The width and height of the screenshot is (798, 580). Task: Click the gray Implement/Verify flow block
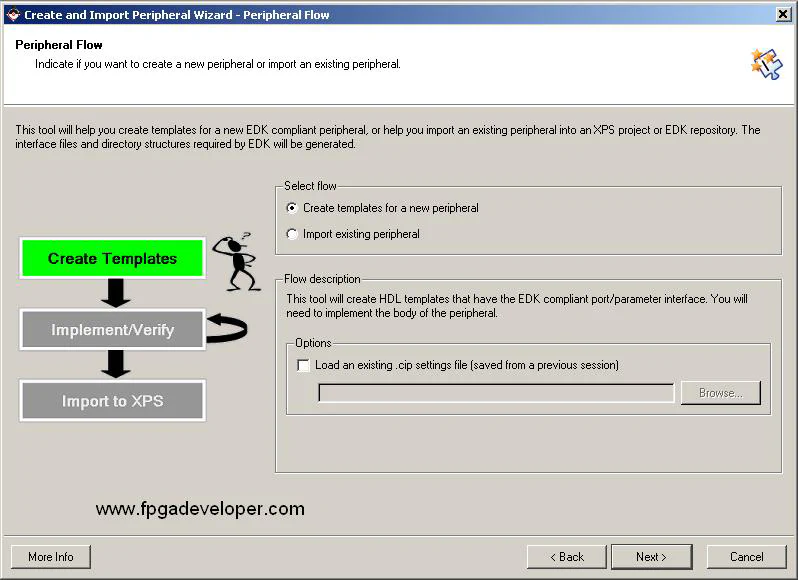[x=112, y=330]
